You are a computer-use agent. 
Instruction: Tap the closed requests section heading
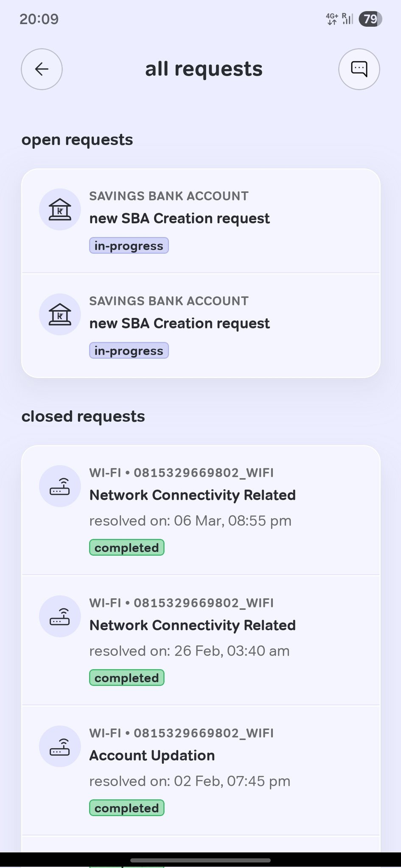pos(83,417)
